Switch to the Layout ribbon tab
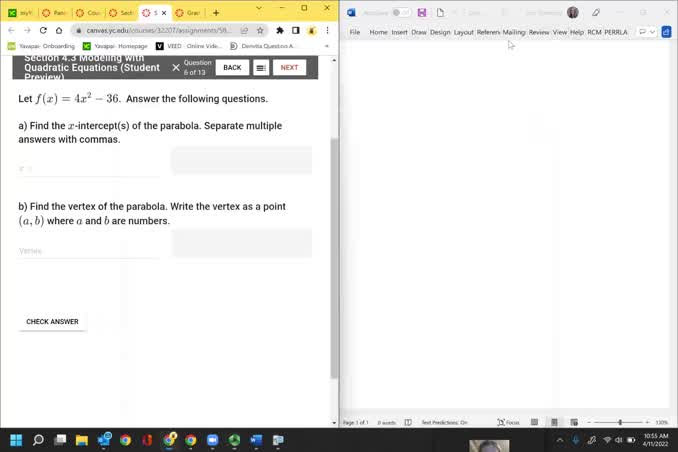 point(464,32)
